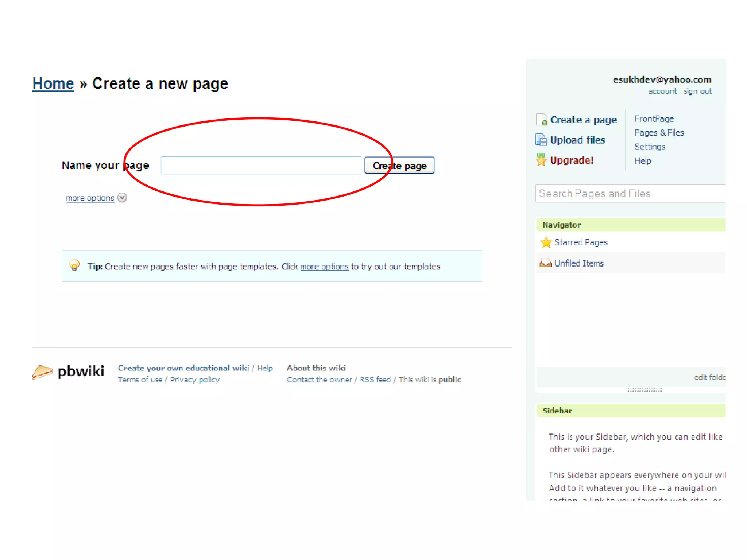The image size is (747, 560).
Task: Click the Upgrade star icon
Action: [541, 160]
